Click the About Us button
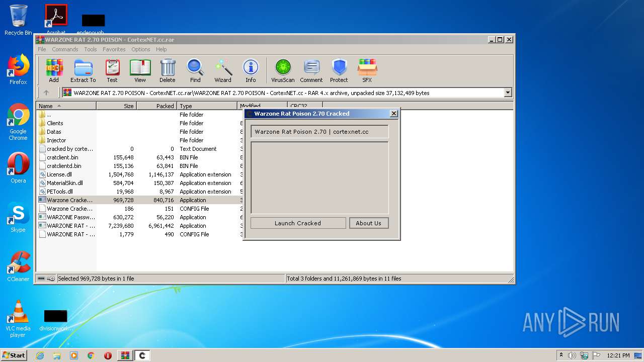 pos(368,223)
